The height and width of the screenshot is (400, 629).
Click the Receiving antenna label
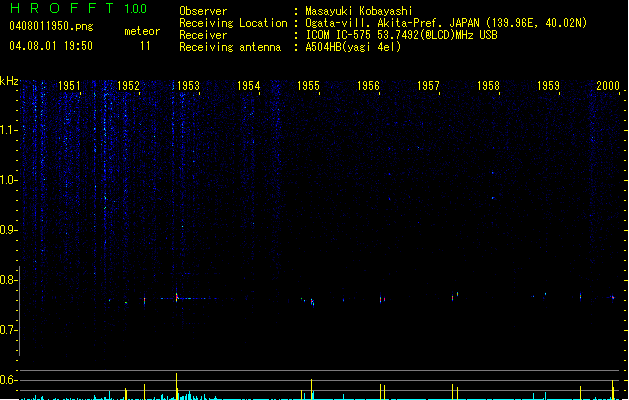[230, 47]
